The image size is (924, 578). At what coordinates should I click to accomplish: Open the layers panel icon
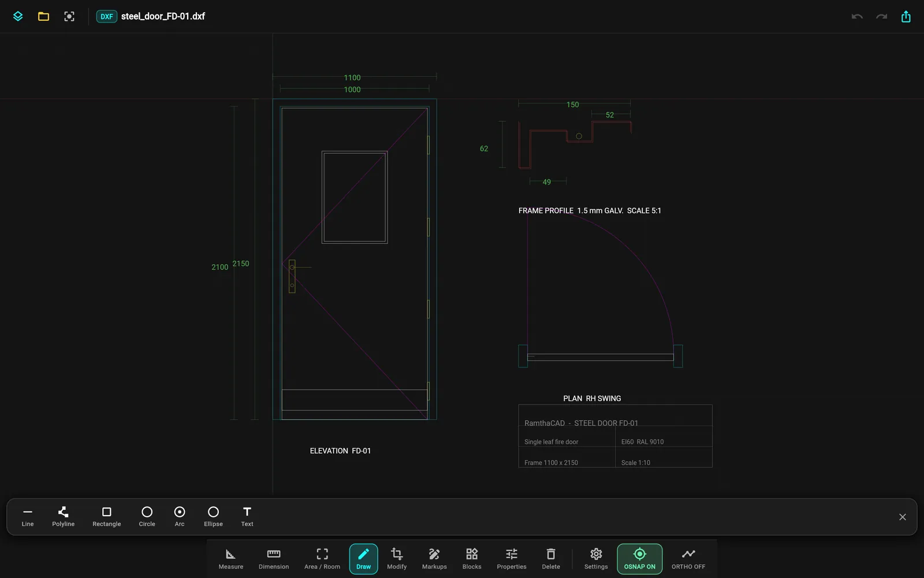(x=18, y=16)
